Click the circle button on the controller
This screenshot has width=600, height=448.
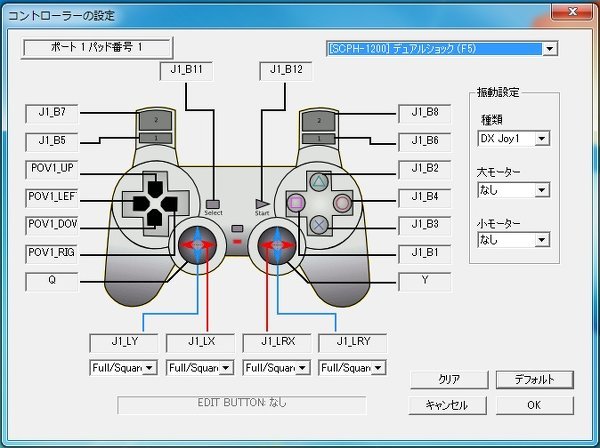click(342, 203)
